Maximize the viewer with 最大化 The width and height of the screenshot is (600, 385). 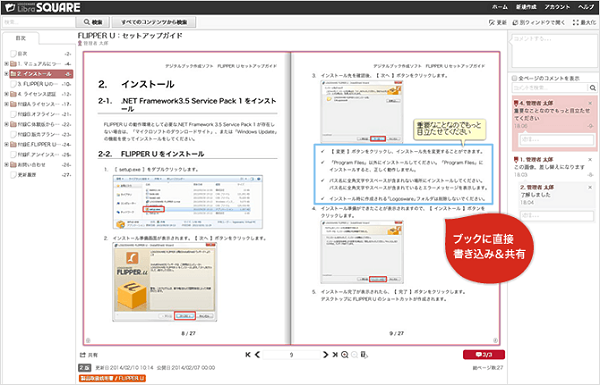(584, 23)
